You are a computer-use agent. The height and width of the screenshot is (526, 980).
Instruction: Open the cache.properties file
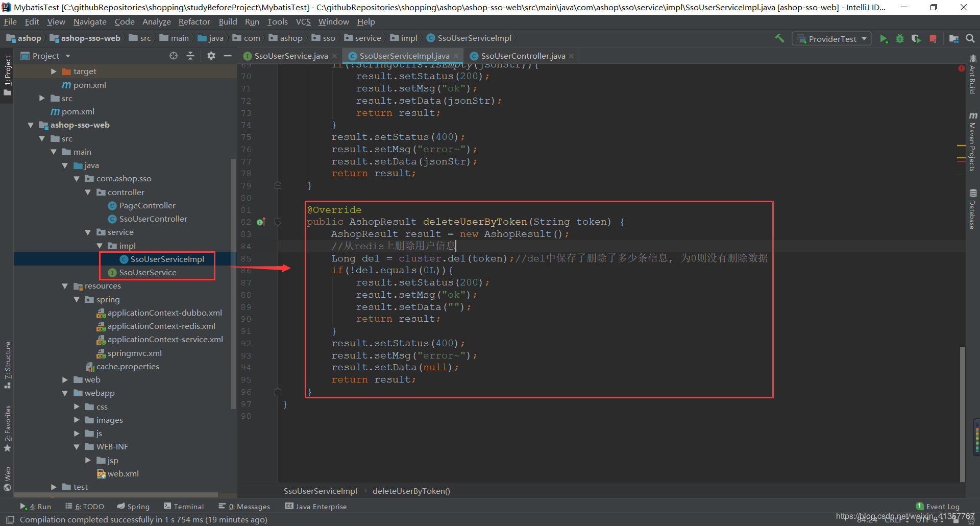point(122,367)
